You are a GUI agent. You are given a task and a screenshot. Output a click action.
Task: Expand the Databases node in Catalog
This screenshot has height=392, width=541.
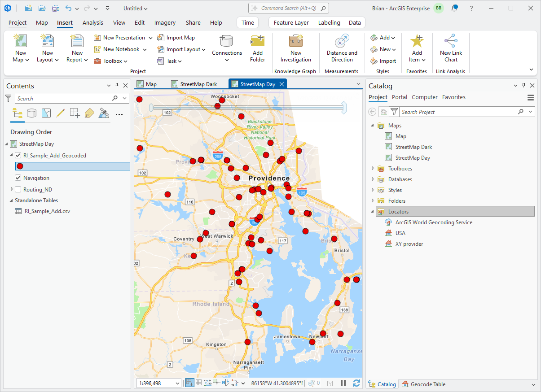click(x=373, y=179)
